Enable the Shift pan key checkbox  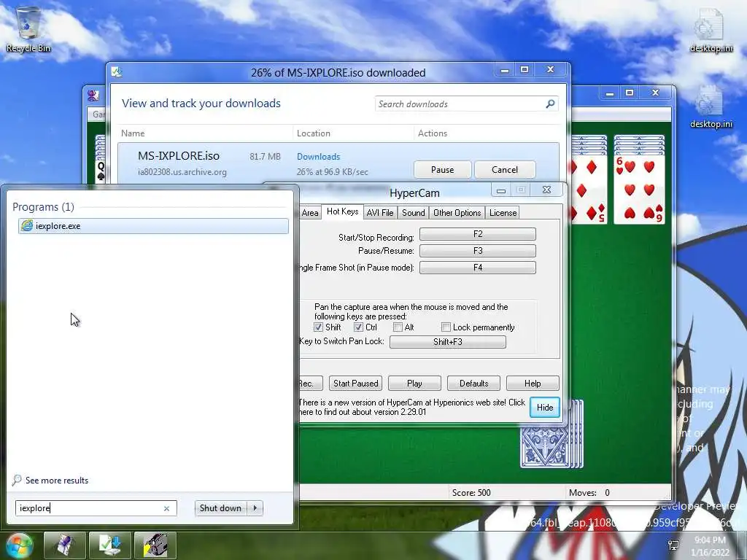tap(318, 327)
